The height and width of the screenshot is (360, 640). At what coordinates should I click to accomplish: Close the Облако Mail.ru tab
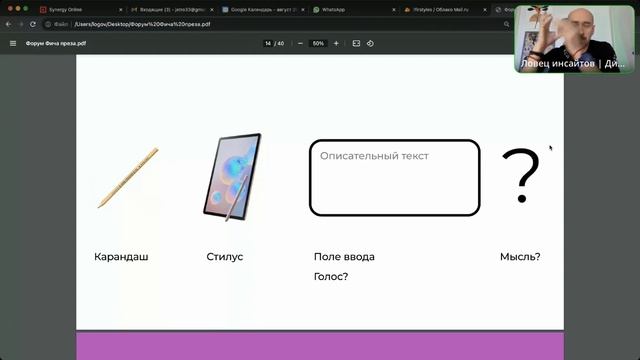tap(485, 9)
